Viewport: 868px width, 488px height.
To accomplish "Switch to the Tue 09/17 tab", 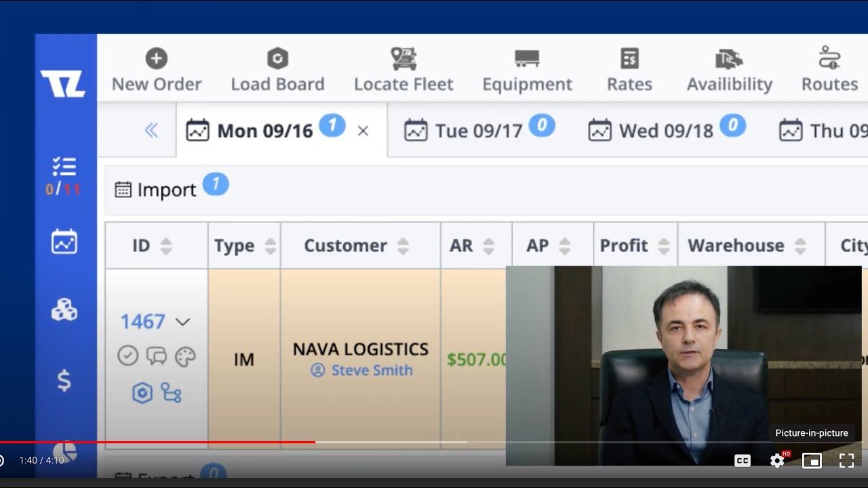I will [479, 129].
